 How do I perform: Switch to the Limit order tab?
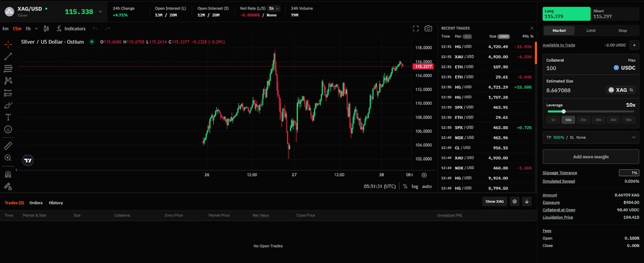coord(591,30)
